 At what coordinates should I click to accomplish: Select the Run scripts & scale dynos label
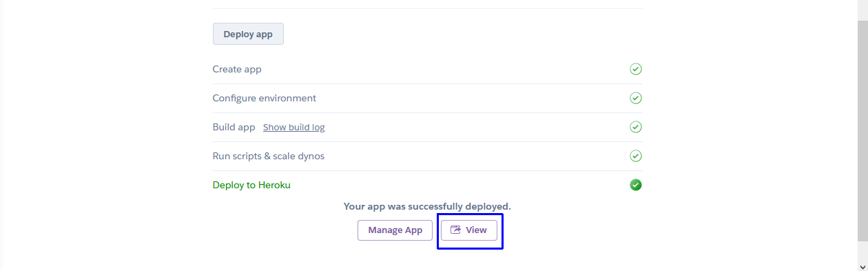tap(269, 156)
